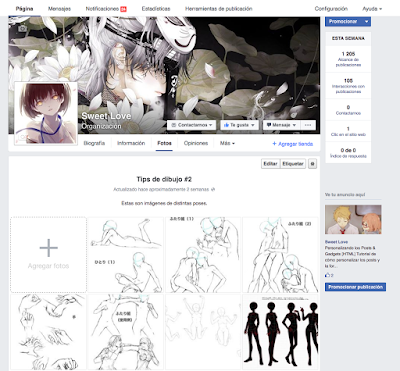Open the three-dots more options button

pos(308,125)
